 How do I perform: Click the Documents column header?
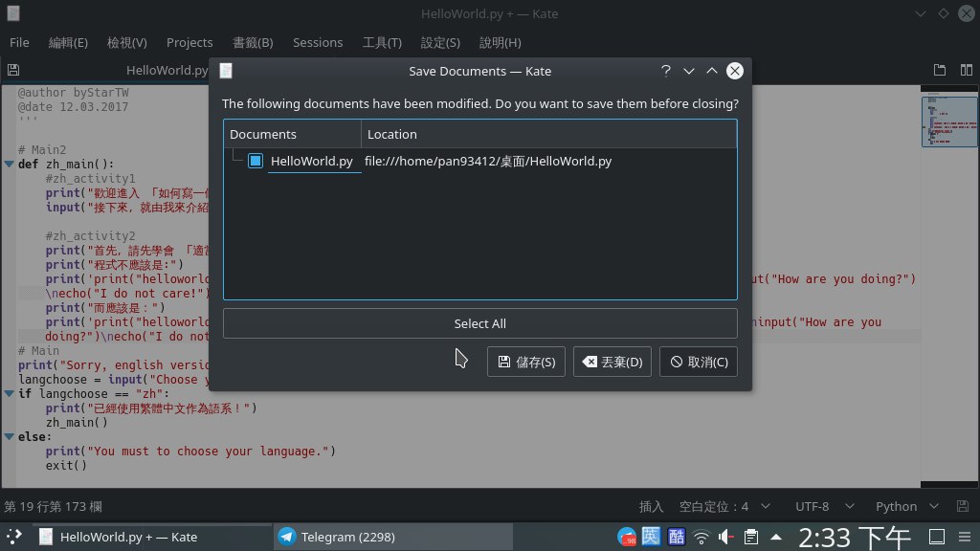pos(293,134)
